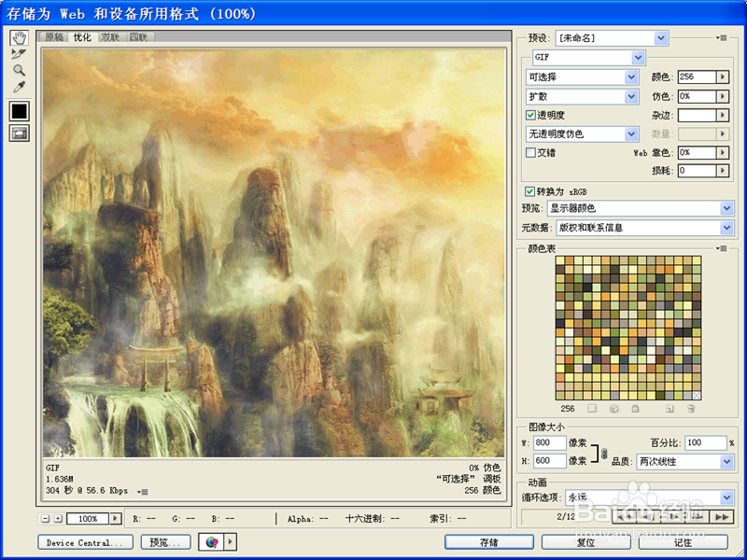Click the 预览... button

tap(166, 542)
